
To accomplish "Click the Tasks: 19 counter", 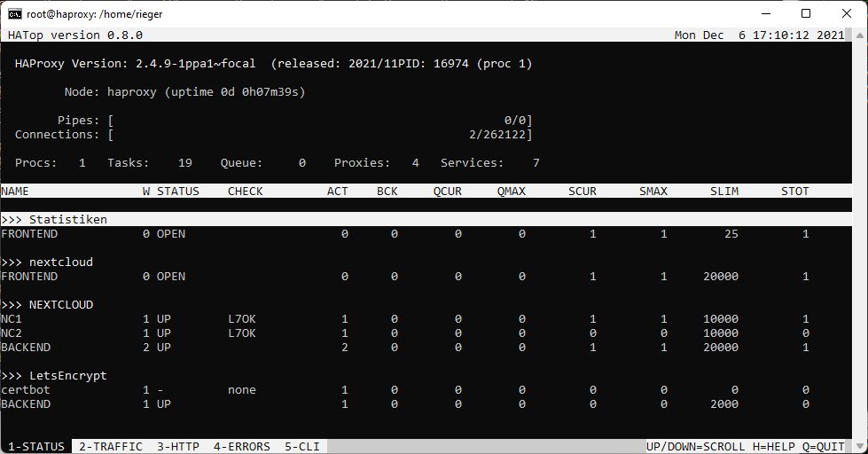I will 150,163.
